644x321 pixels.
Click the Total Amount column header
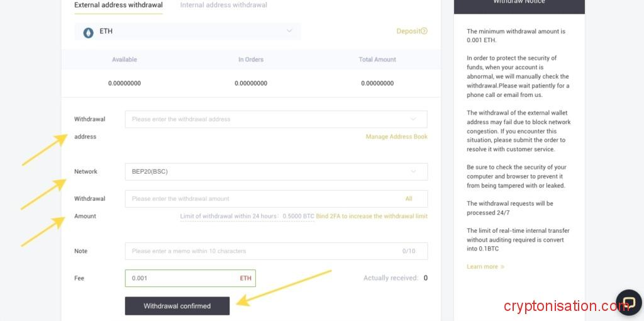pos(377,60)
